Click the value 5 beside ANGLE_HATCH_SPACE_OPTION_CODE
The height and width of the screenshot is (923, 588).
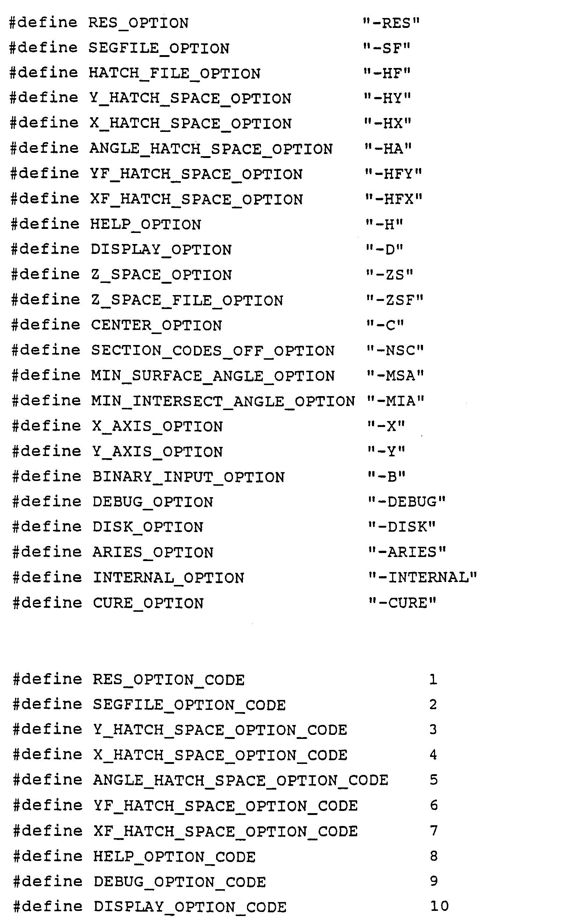(x=434, y=780)
